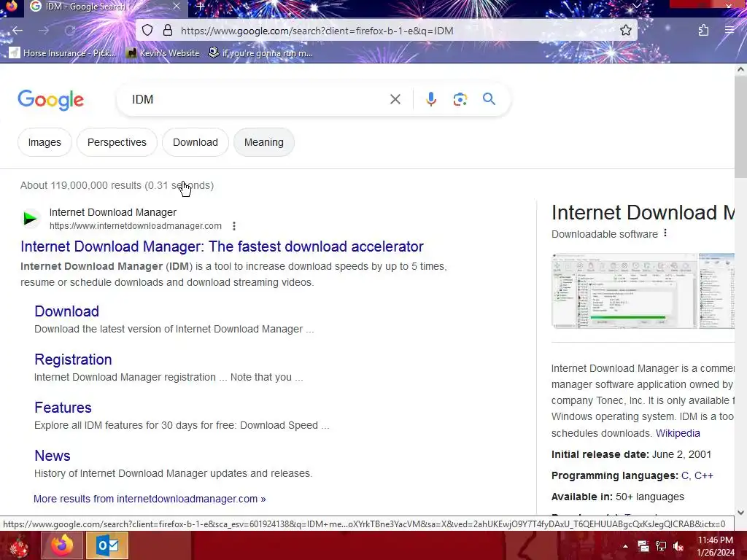Open the Features sitelink
The width and height of the screenshot is (747, 560).
[63, 407]
